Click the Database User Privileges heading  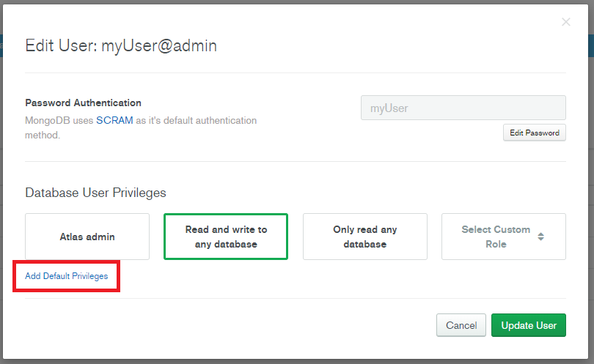tap(95, 193)
